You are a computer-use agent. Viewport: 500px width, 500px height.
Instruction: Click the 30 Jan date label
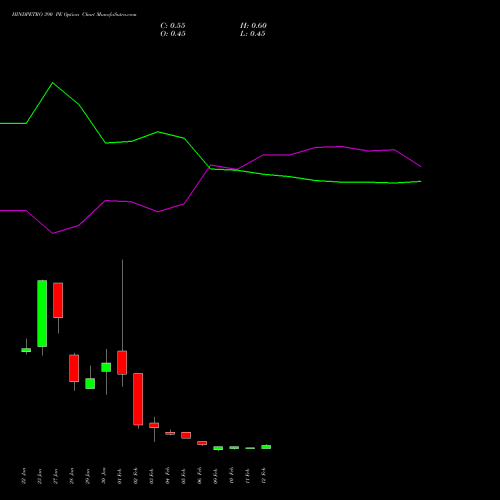pyautogui.click(x=103, y=476)
